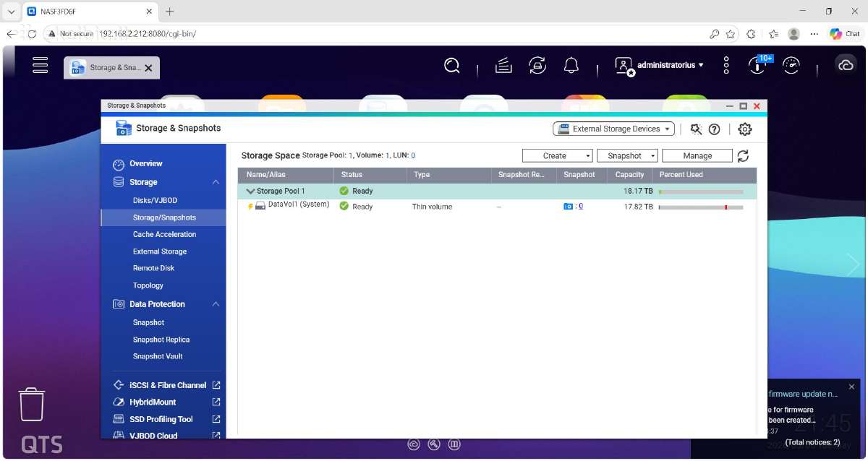Viewport: 868px width, 461px height.
Task: Click the third circular icon on desktop bottom bar
Action: (x=454, y=444)
